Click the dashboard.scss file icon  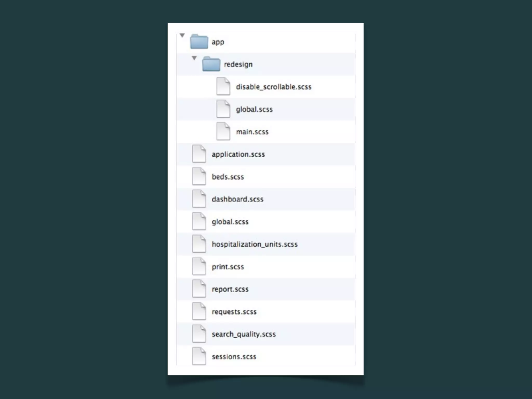point(199,199)
